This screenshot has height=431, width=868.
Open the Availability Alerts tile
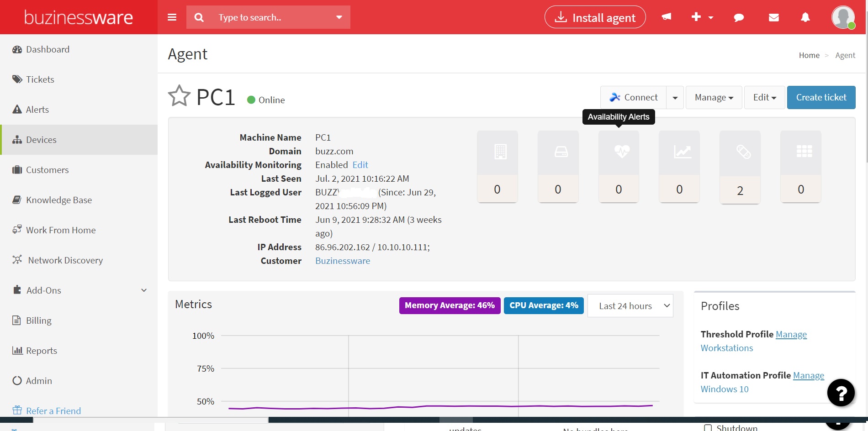click(x=619, y=167)
